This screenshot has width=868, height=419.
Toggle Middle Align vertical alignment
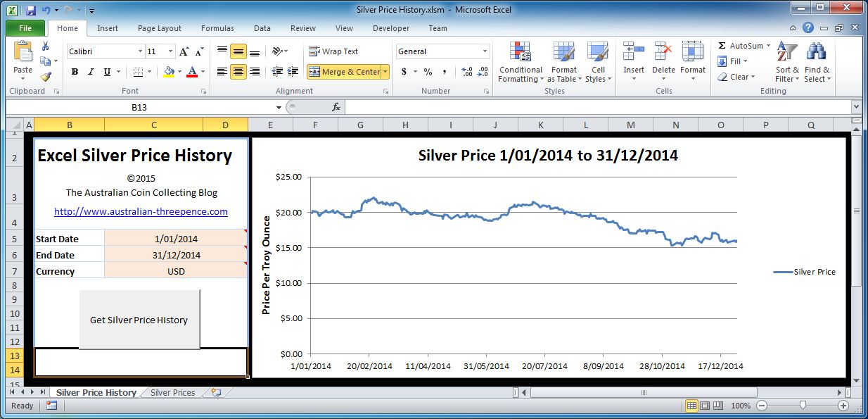tap(238, 51)
